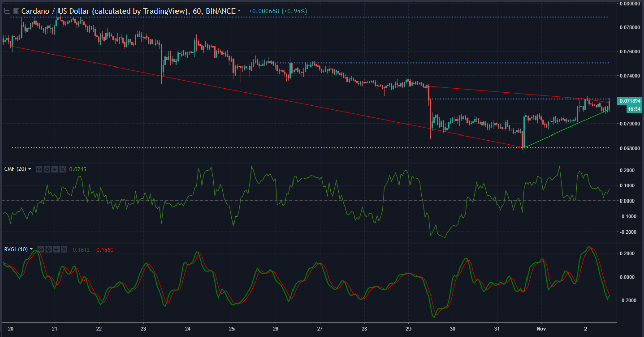
Task: Select the yellow dotted support line
Action: pyautogui.click(x=310, y=148)
